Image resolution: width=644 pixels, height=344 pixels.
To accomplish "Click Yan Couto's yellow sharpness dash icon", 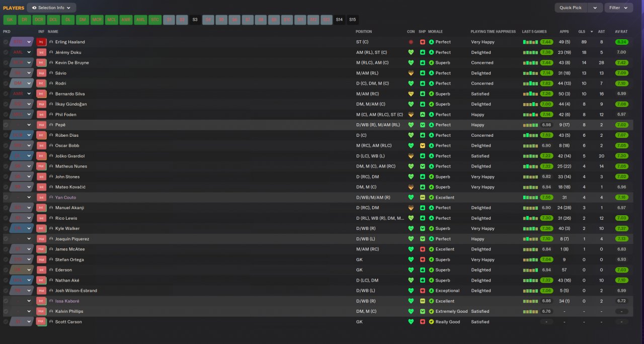I will pyautogui.click(x=423, y=198).
